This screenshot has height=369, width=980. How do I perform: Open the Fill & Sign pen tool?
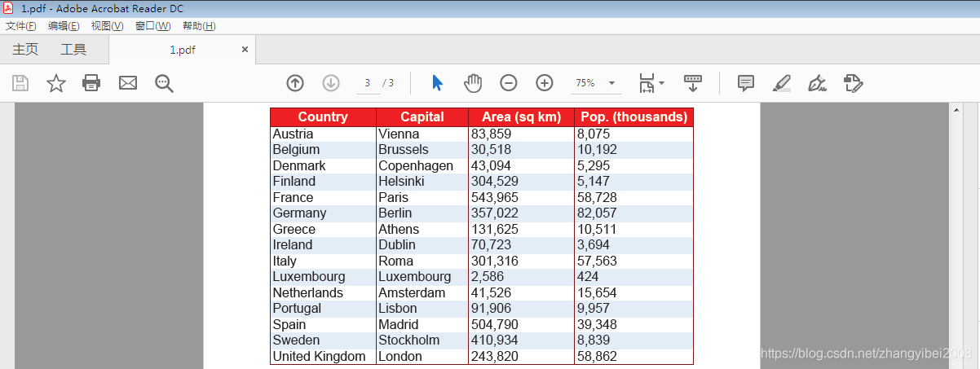point(817,83)
